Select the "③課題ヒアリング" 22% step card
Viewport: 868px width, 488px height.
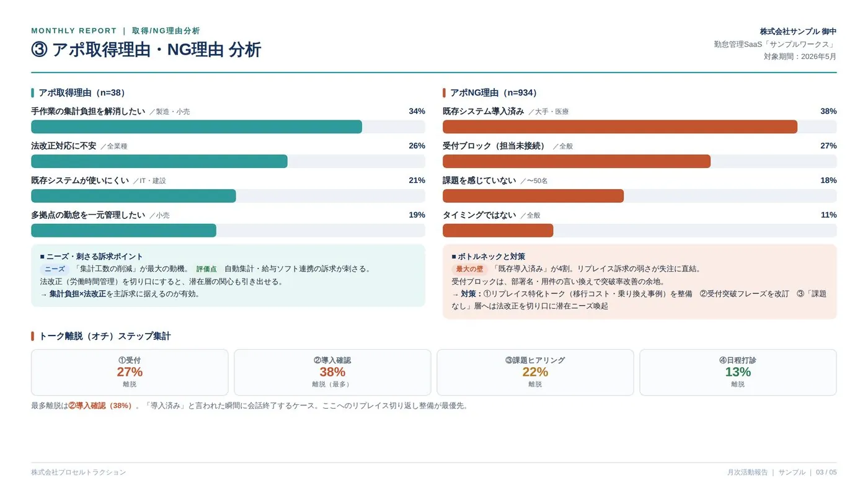pyautogui.click(x=535, y=372)
